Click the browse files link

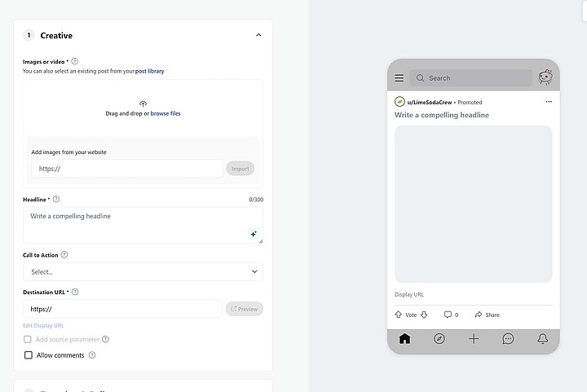click(166, 113)
